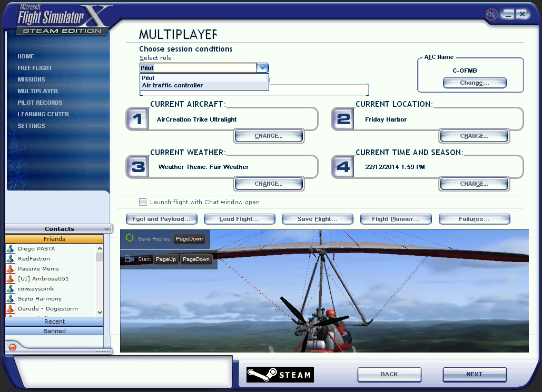
Task: Enable Launch flight with Chat window open
Action: tap(143, 202)
